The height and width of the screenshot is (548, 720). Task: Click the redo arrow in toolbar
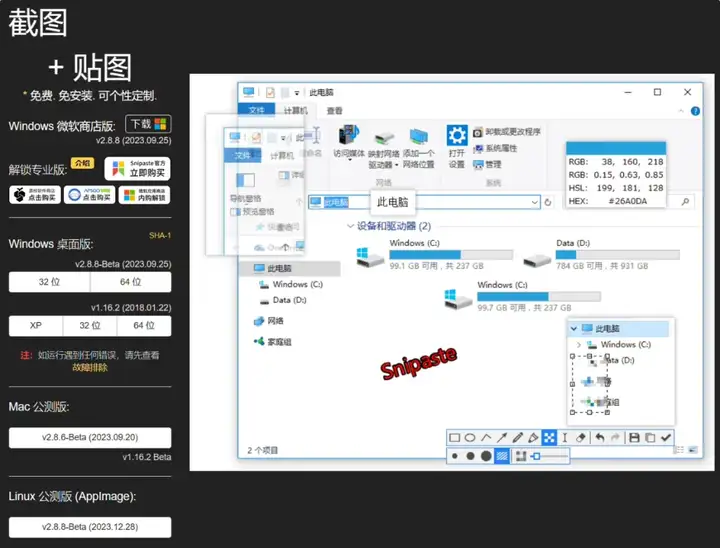click(615, 438)
